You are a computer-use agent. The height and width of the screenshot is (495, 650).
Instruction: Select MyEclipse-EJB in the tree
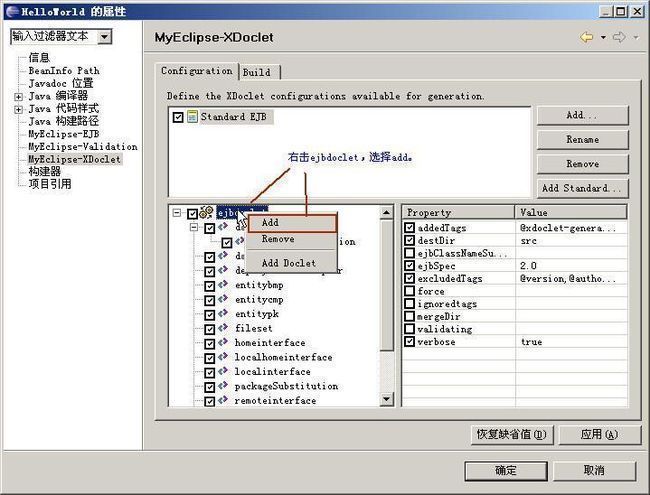coord(64,134)
